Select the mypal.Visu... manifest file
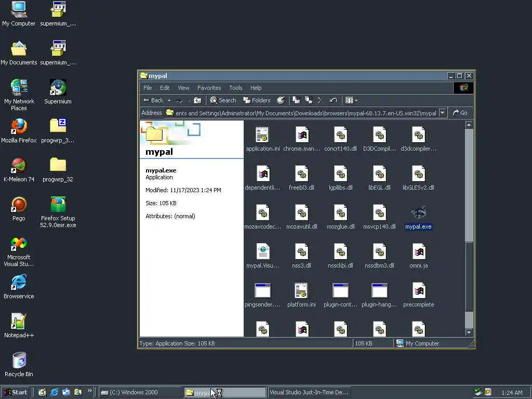This screenshot has width=532, height=399. [x=262, y=256]
